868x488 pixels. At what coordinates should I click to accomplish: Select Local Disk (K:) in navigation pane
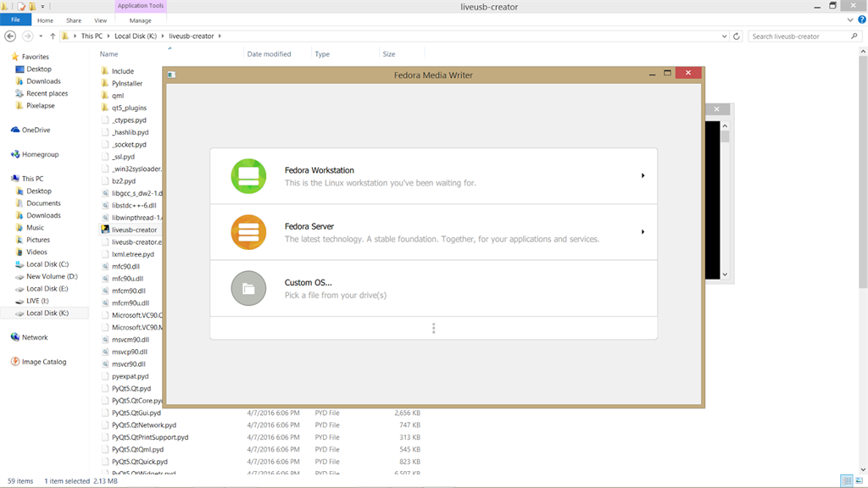click(x=44, y=313)
